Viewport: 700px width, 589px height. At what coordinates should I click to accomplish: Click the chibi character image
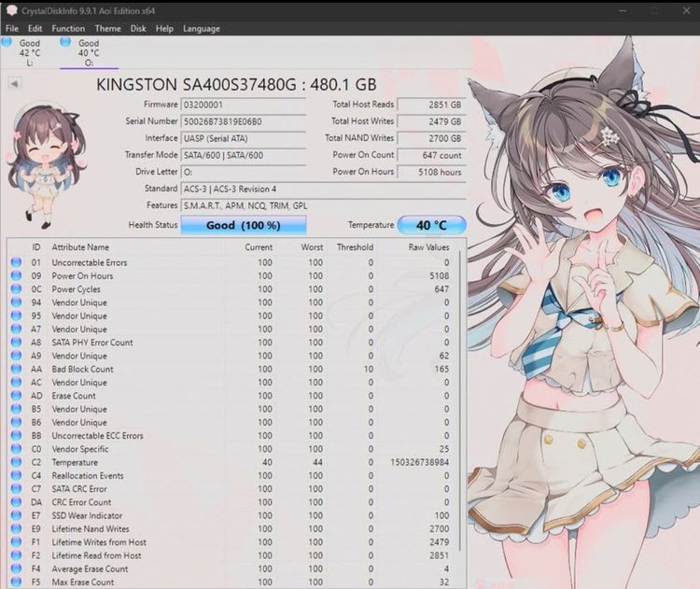tap(46, 166)
